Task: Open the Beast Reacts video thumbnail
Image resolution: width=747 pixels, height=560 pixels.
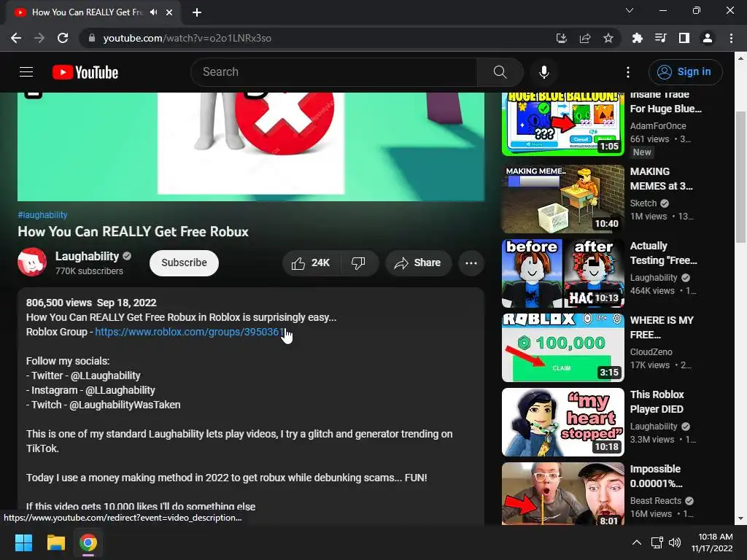Action: coord(563,494)
